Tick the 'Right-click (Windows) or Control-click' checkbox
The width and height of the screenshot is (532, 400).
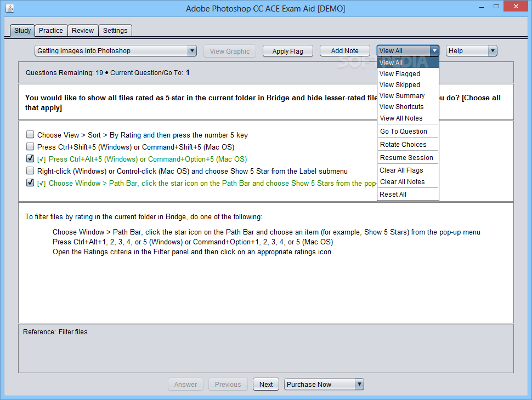coord(30,170)
